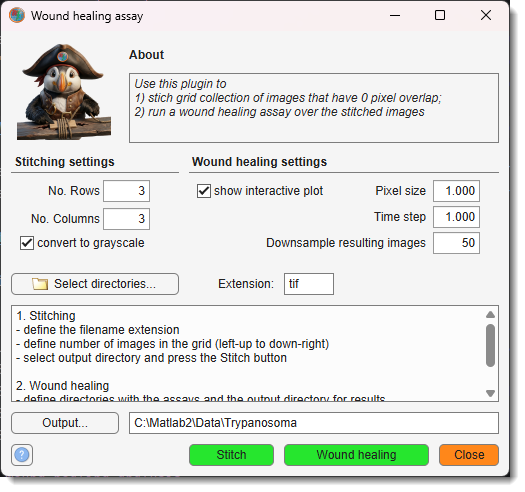525x492 pixels.
Task: Click the 'Wound healing settings' heading
Action: [259, 162]
